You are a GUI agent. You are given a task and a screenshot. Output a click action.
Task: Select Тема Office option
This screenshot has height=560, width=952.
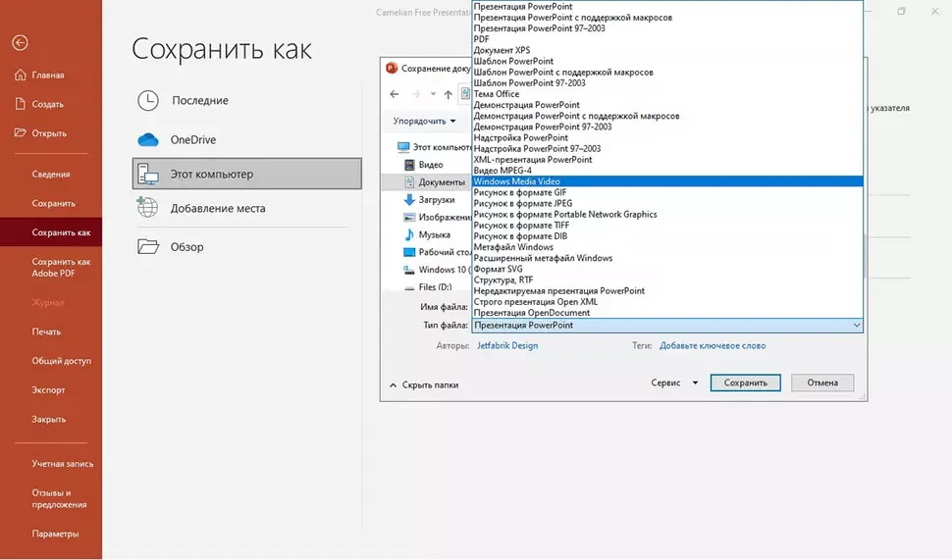[667, 94]
